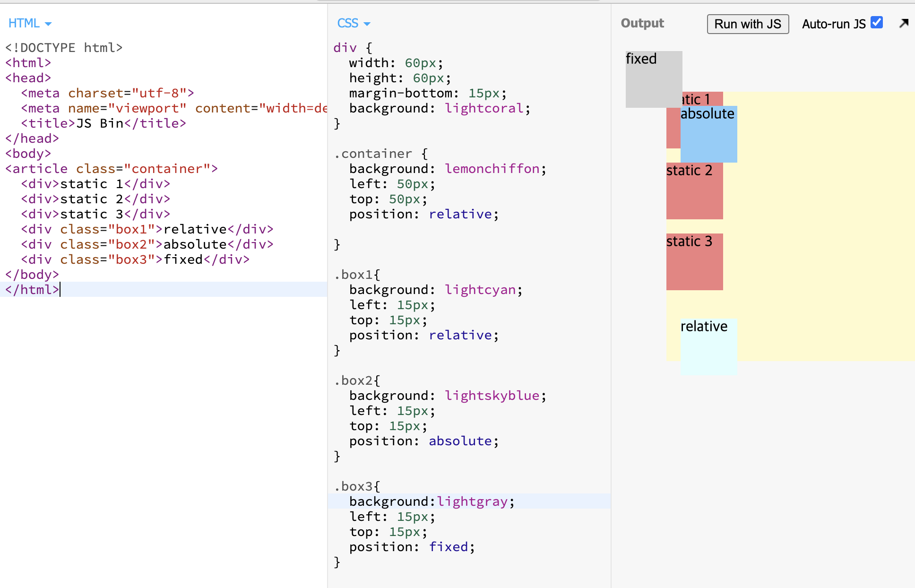Click the position: fixed line in CSS
Viewport: 915px width, 588px height.
(412, 547)
